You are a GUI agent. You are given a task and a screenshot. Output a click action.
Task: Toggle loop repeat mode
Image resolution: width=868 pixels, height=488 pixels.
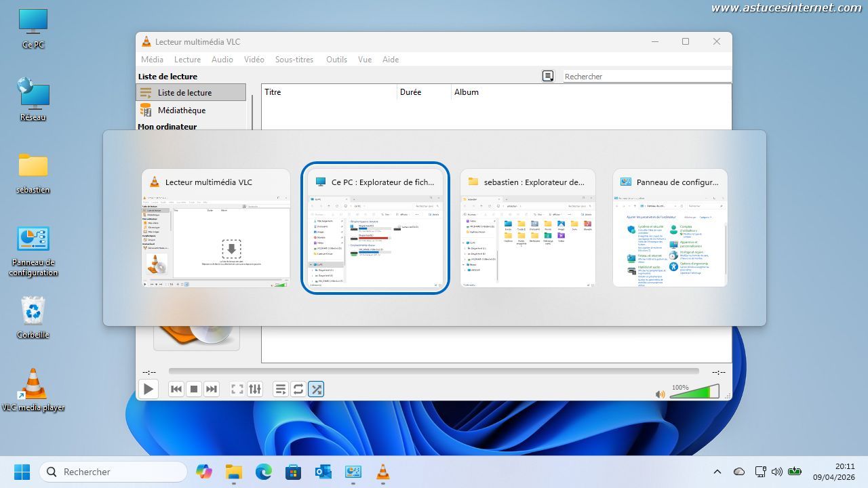pos(298,389)
